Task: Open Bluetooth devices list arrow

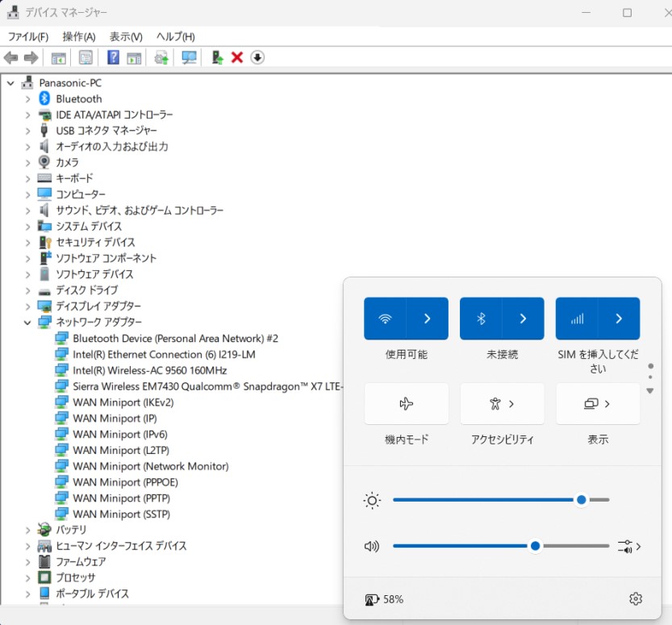Action: click(x=523, y=319)
